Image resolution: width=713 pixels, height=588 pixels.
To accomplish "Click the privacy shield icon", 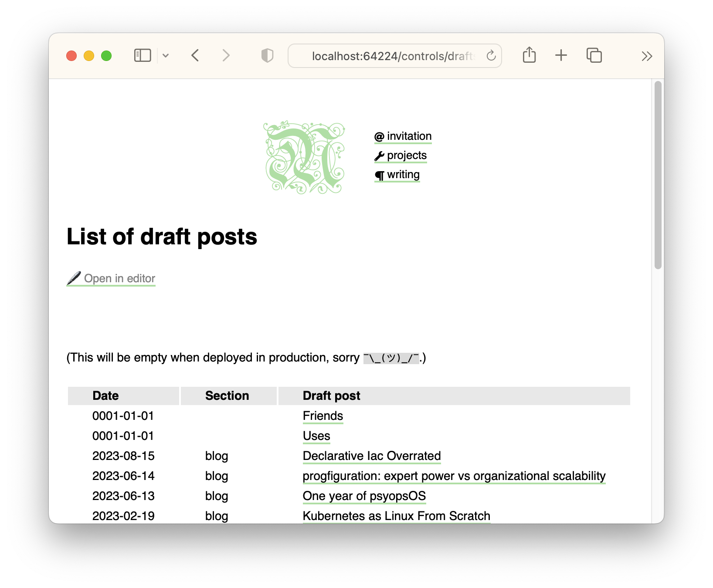I will coord(267,55).
